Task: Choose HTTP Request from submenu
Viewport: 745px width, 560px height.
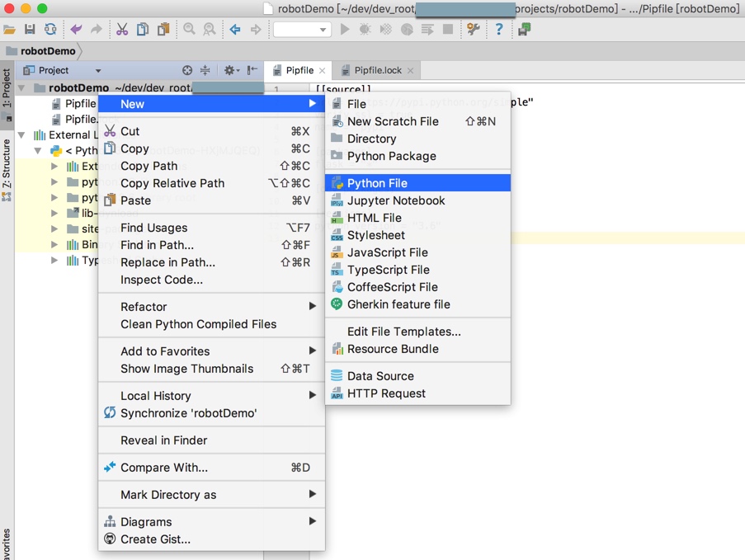Action: pyautogui.click(x=417, y=393)
